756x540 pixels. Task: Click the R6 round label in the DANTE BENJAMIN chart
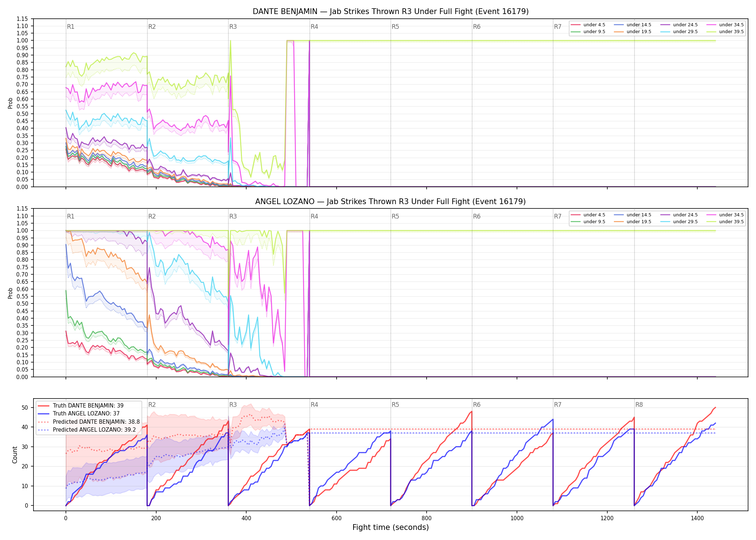tap(477, 27)
